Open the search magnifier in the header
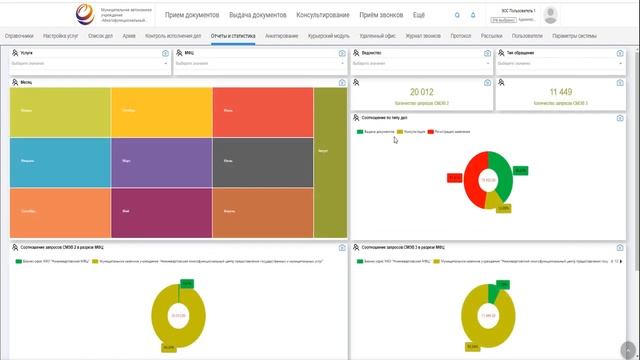 457,15
